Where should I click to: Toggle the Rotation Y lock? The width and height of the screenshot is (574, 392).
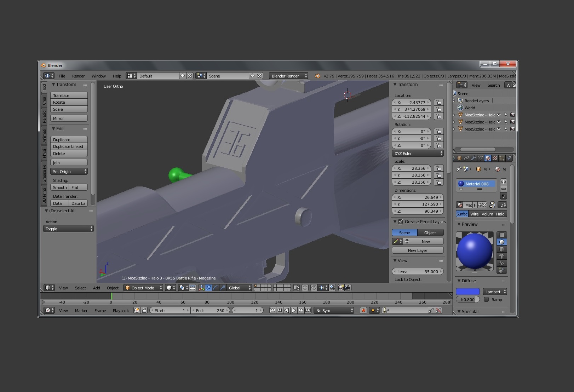point(439,138)
